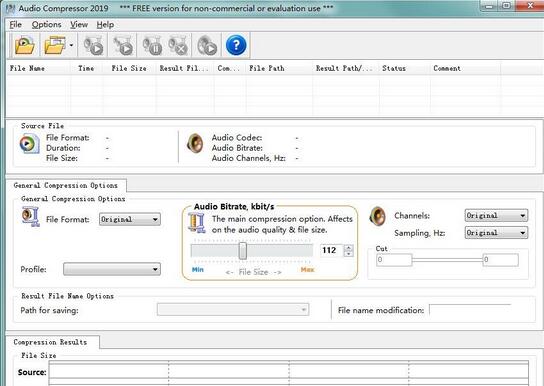The height and width of the screenshot is (386, 544).
Task: Click the Comment column header
Action: click(465, 68)
